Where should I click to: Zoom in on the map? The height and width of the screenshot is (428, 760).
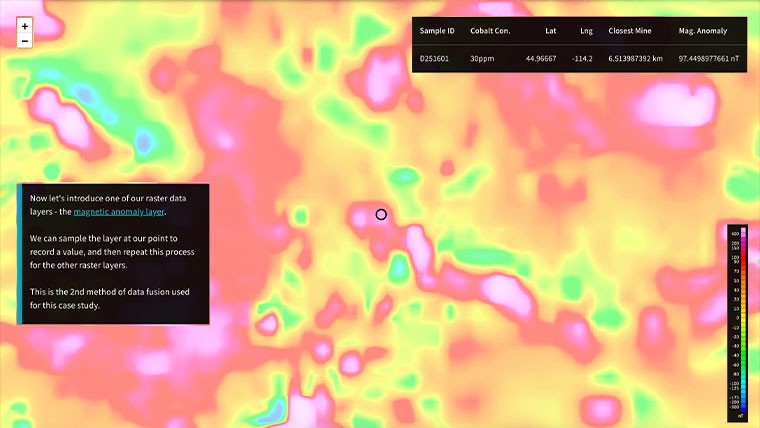click(x=25, y=26)
